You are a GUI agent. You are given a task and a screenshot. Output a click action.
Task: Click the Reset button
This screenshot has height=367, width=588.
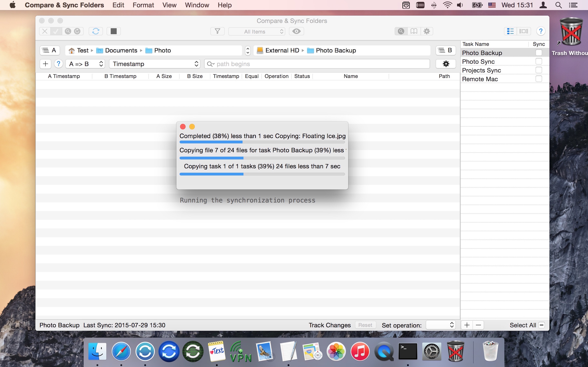(x=365, y=325)
